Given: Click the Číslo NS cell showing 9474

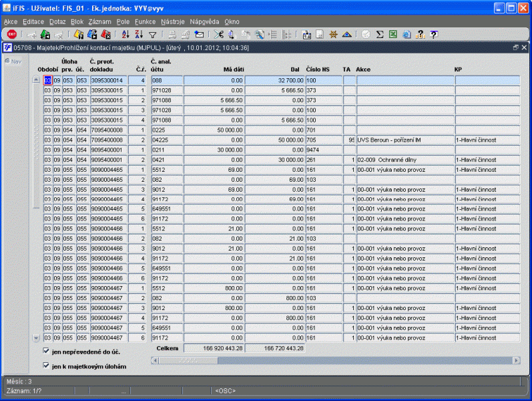Looking at the screenshot, I should point(324,150).
